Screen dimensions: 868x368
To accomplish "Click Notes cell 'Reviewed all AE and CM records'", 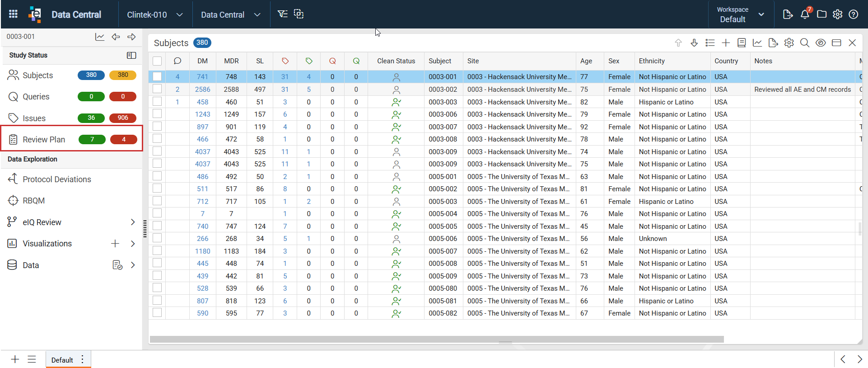I will tap(803, 90).
